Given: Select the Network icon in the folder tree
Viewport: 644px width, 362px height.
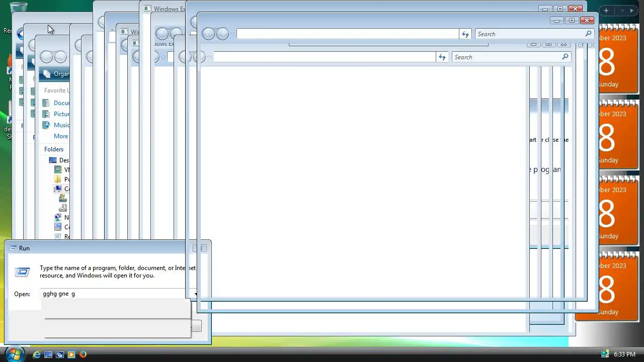Looking at the screenshot, I should 58,218.
